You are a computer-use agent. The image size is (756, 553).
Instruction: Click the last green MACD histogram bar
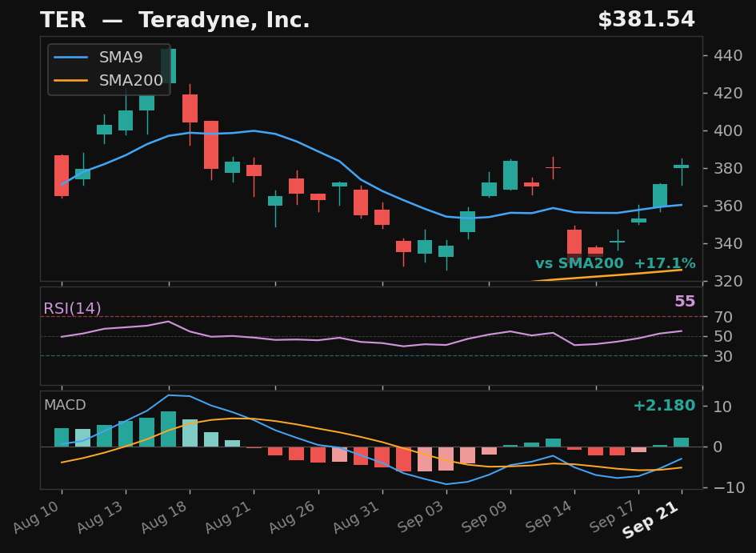click(682, 442)
